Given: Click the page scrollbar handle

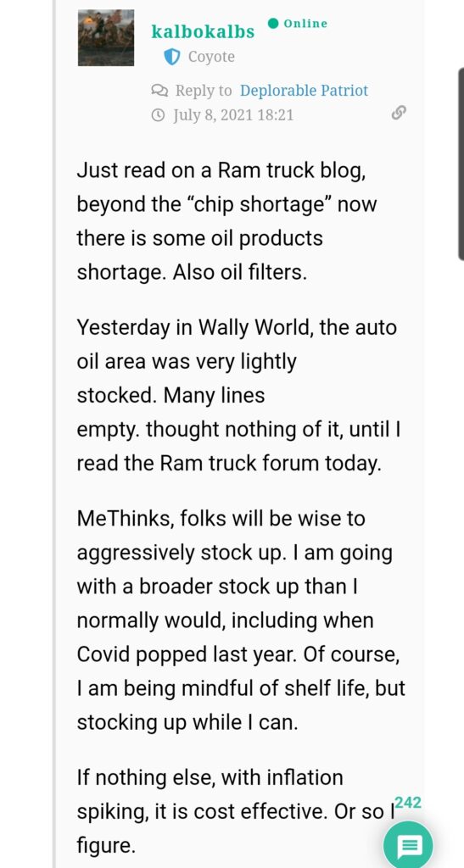Looking at the screenshot, I should (x=461, y=164).
